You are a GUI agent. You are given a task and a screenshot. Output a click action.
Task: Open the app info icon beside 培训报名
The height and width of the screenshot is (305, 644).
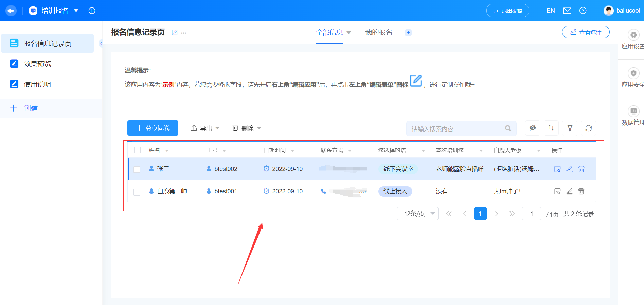click(92, 11)
